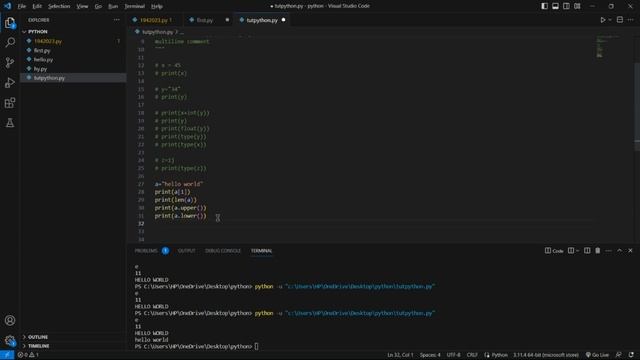The width and height of the screenshot is (640, 360).
Task: Click tutpython.py in the breadcrumb
Action: pyautogui.click(x=157, y=32)
